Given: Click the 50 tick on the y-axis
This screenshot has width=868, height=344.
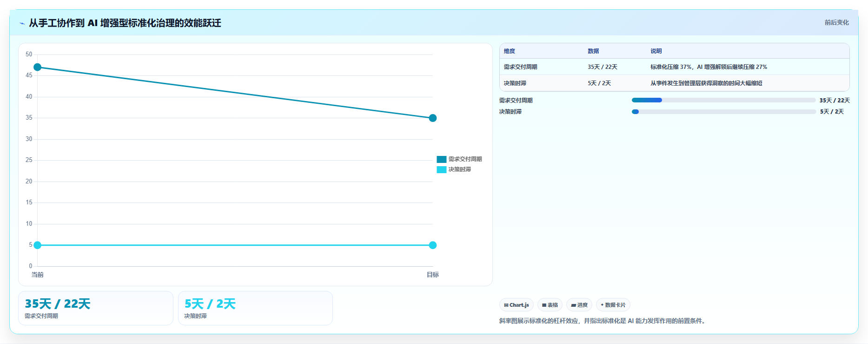Looking at the screenshot, I should click(x=29, y=54).
